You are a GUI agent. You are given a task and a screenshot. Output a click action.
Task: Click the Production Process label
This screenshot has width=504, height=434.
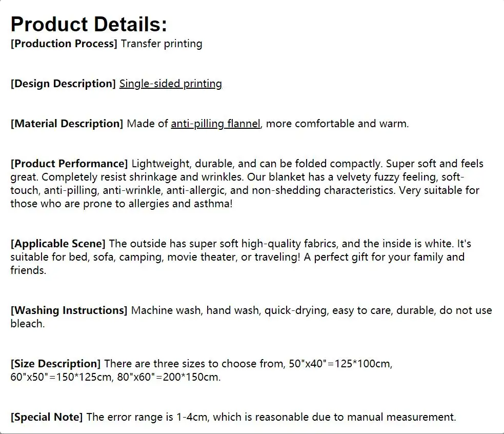pos(64,44)
